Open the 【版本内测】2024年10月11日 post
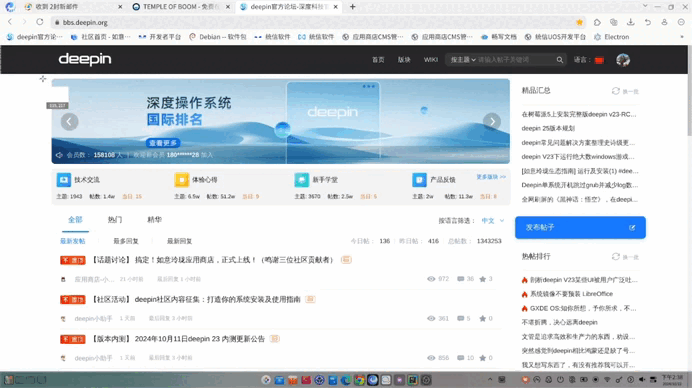 (x=178, y=339)
